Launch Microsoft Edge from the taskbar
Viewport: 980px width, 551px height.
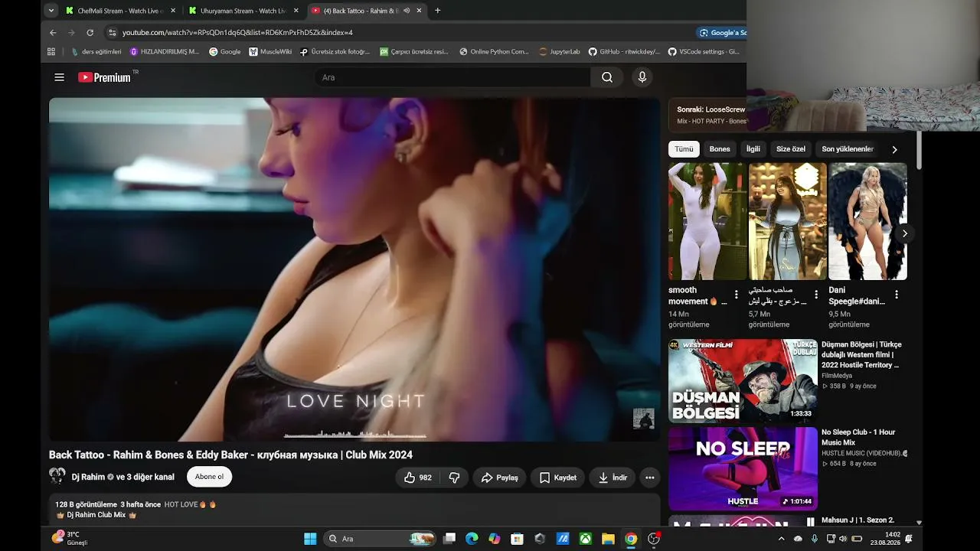[472, 539]
